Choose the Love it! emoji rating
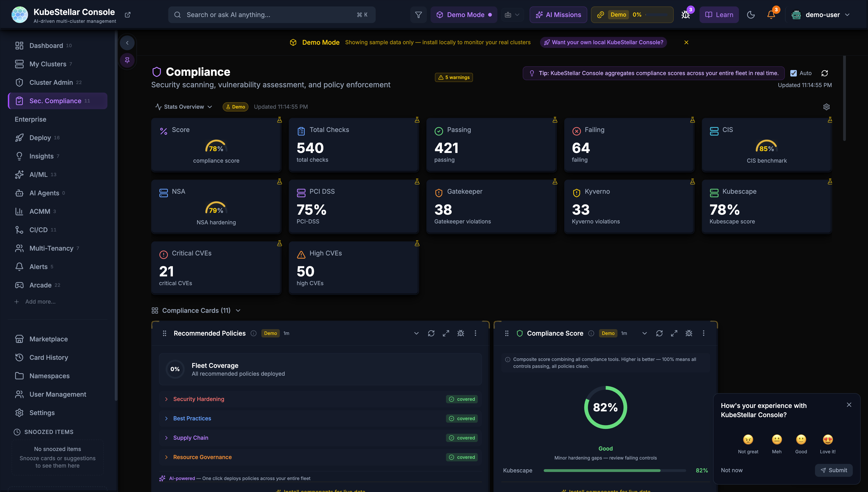The width and height of the screenshot is (868, 492). (827, 444)
